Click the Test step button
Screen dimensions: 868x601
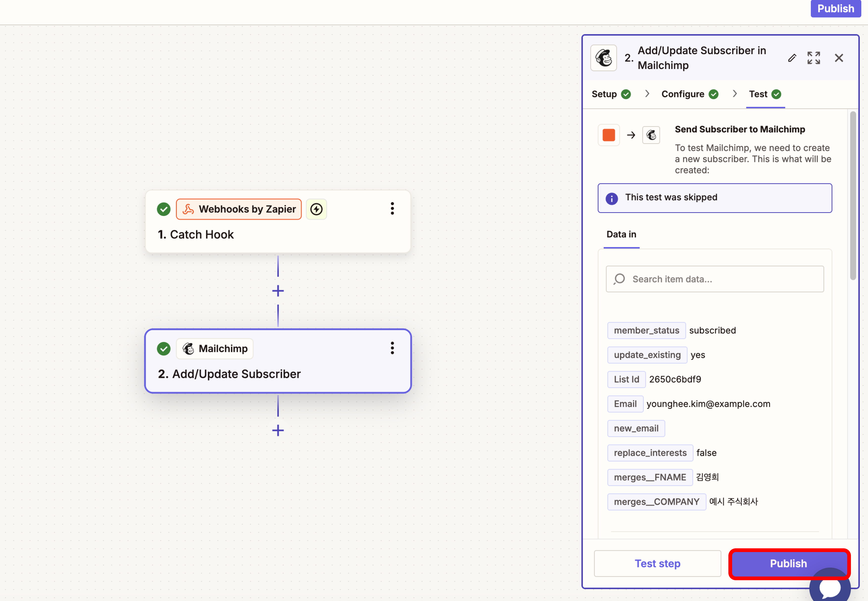pyautogui.click(x=657, y=563)
